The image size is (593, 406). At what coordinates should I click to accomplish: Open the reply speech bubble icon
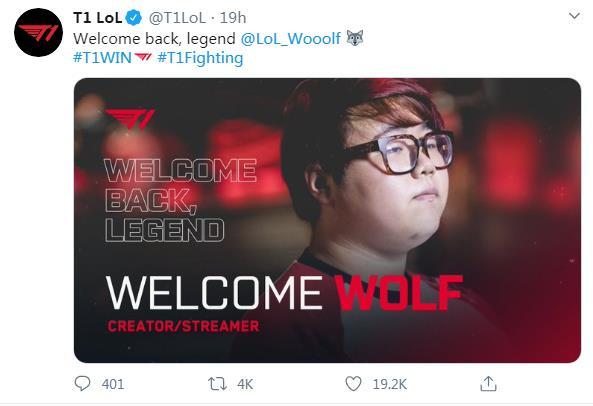pyautogui.click(x=82, y=384)
